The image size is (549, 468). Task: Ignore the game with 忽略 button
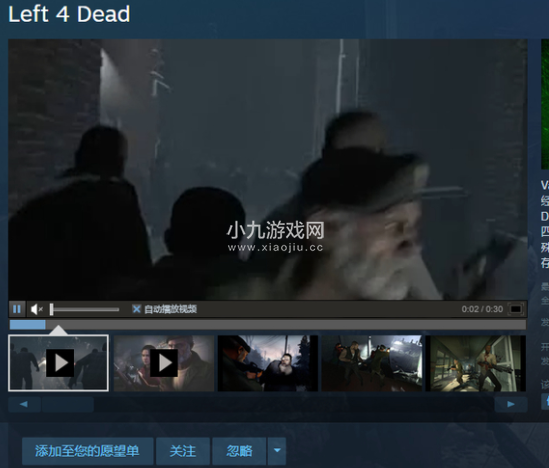pyautogui.click(x=239, y=451)
